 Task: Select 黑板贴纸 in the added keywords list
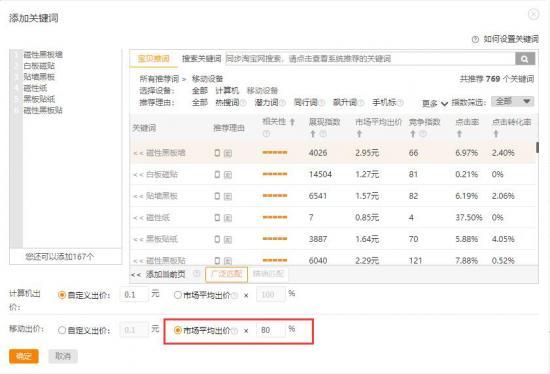point(39,99)
